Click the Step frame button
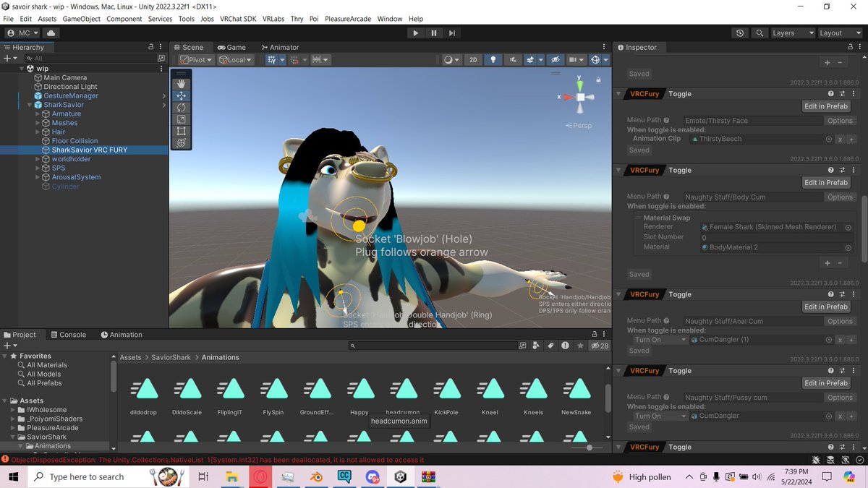The height and width of the screenshot is (488, 868). click(x=452, y=33)
